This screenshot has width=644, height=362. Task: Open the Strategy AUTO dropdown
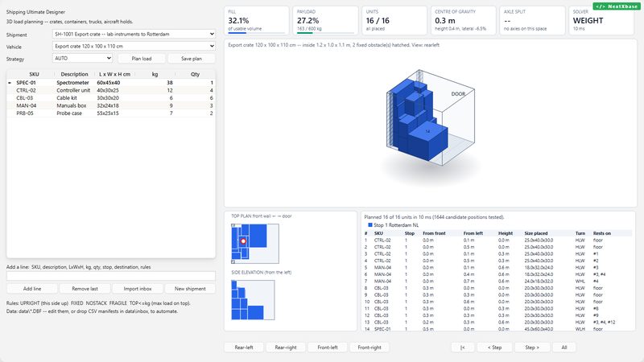82,58
